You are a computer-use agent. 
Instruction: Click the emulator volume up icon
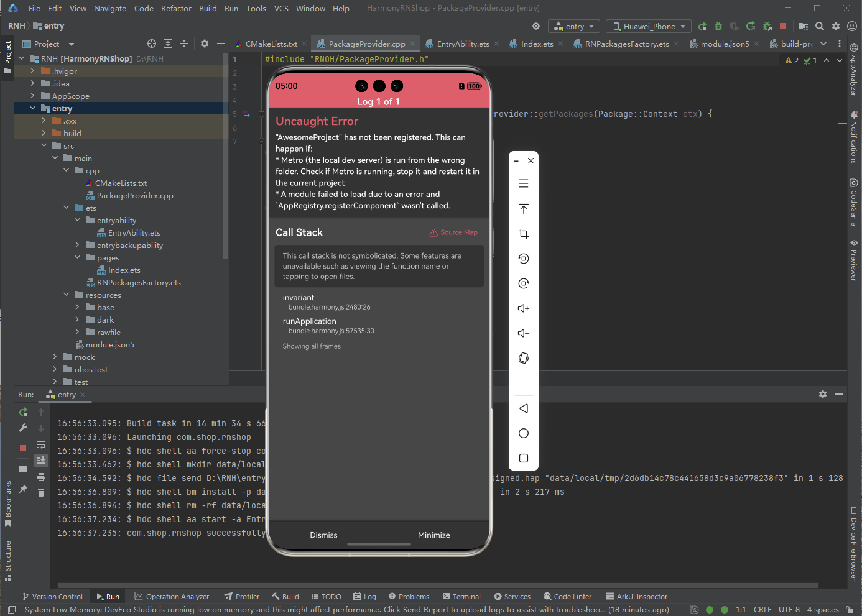click(x=523, y=308)
